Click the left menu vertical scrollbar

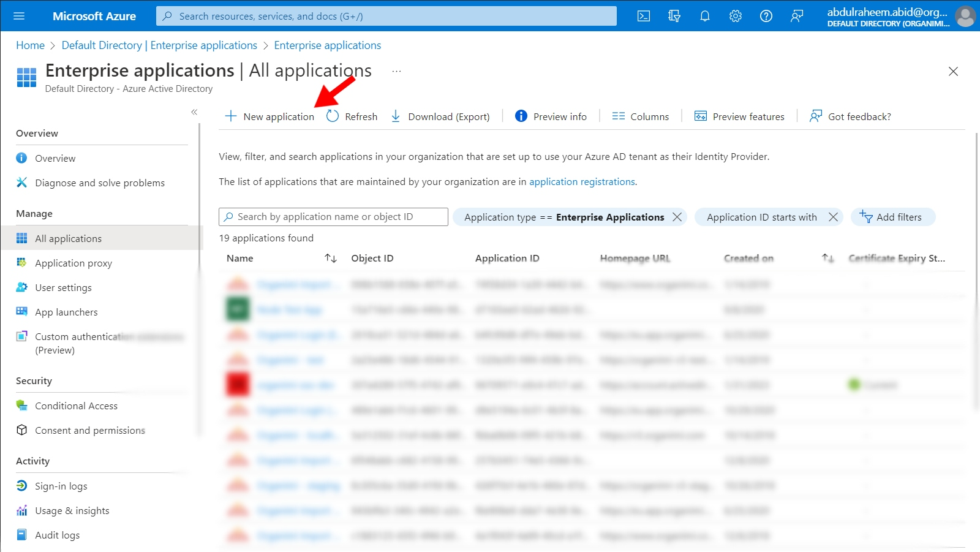200,279
